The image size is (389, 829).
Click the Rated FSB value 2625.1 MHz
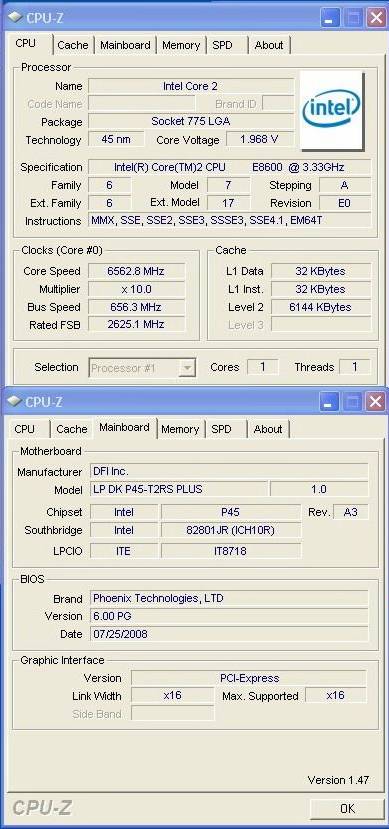[136, 325]
